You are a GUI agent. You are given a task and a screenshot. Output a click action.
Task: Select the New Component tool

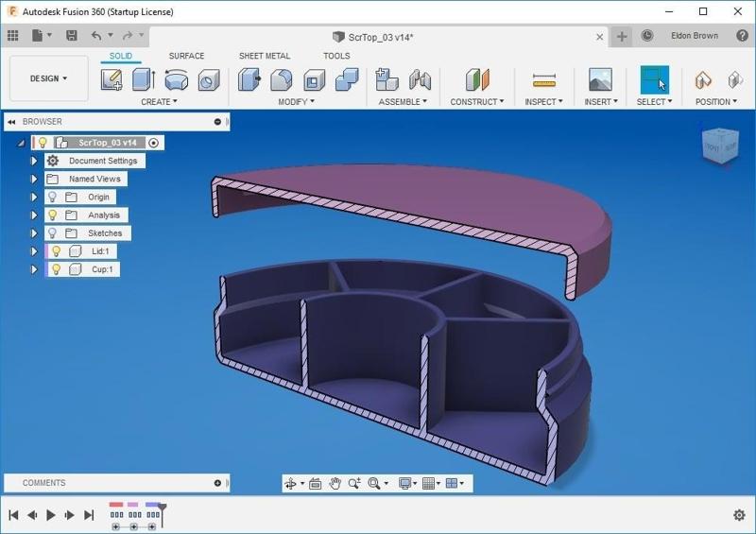tap(387, 79)
